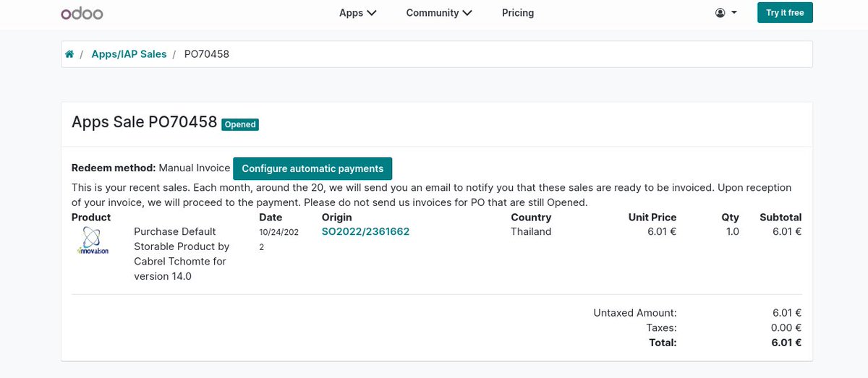Click the Apps Sale PO70458 heading
This screenshot has width=868, height=378.
[x=144, y=122]
